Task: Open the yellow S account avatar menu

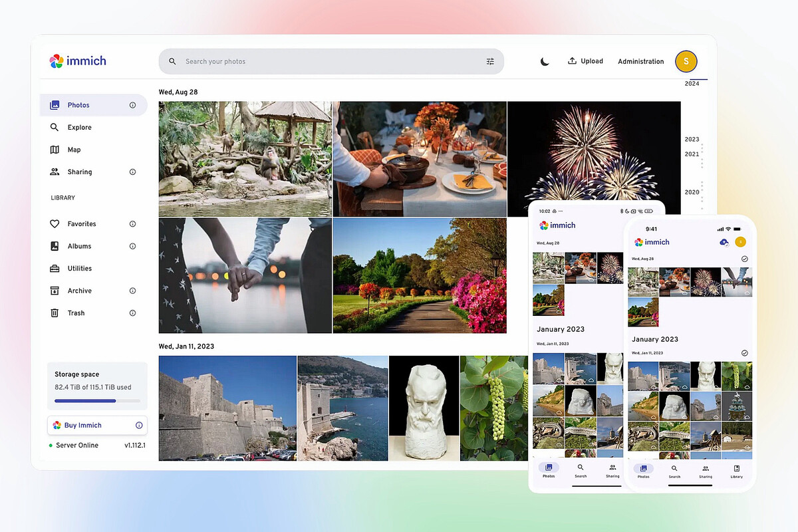Action: click(x=686, y=61)
